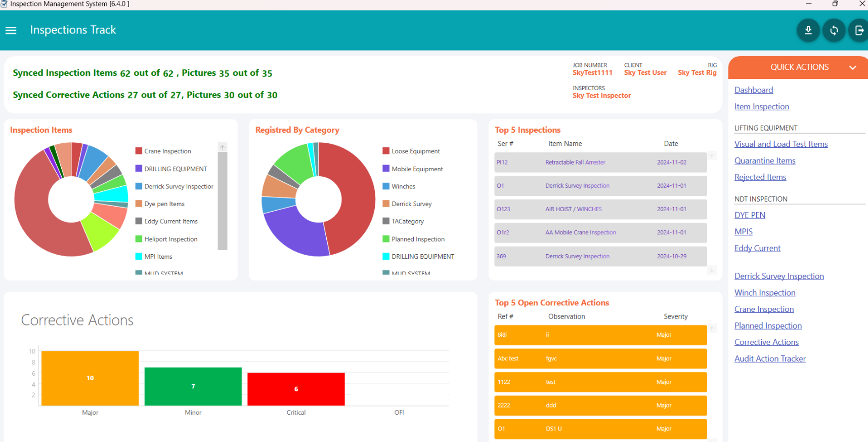The width and height of the screenshot is (868, 442).
Task: Click the Derrick Survey orange category swatch
Action: coord(386,204)
